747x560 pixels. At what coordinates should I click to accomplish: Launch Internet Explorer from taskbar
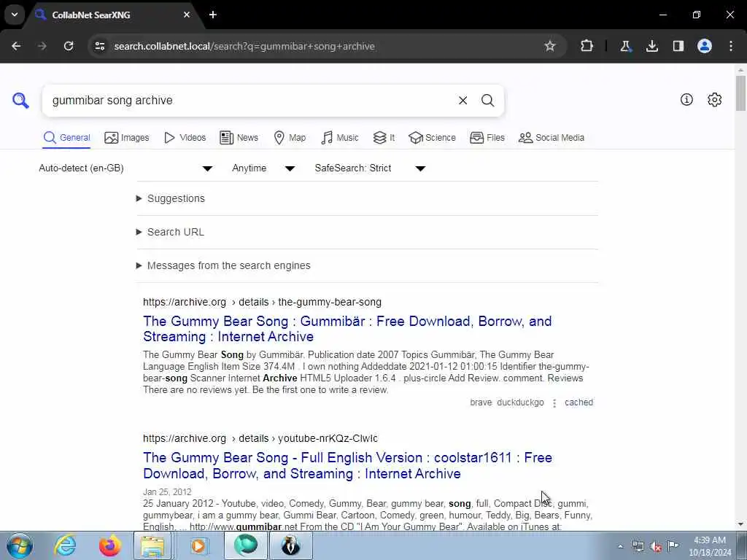tap(65, 545)
